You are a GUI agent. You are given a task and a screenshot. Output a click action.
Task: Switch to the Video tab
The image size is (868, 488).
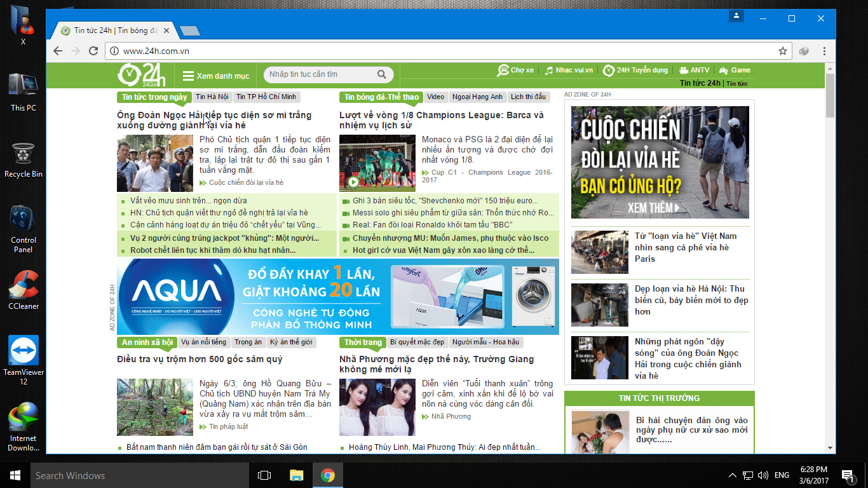coord(436,97)
